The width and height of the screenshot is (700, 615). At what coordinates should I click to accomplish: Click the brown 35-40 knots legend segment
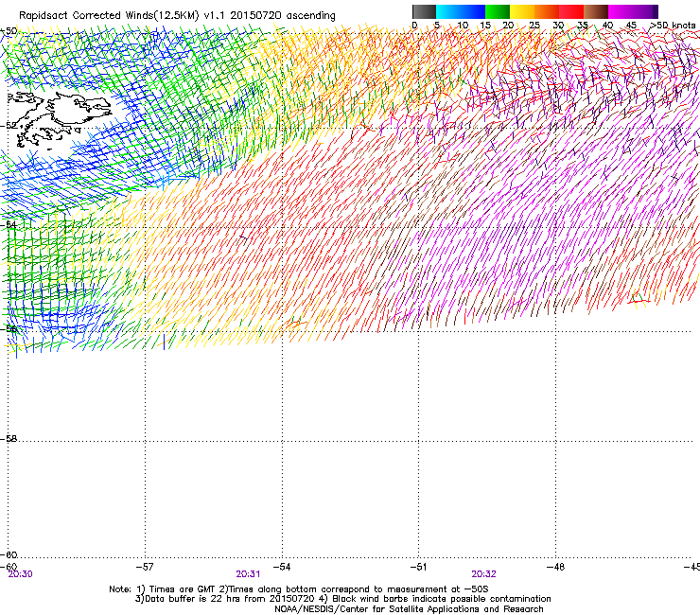tap(596, 11)
